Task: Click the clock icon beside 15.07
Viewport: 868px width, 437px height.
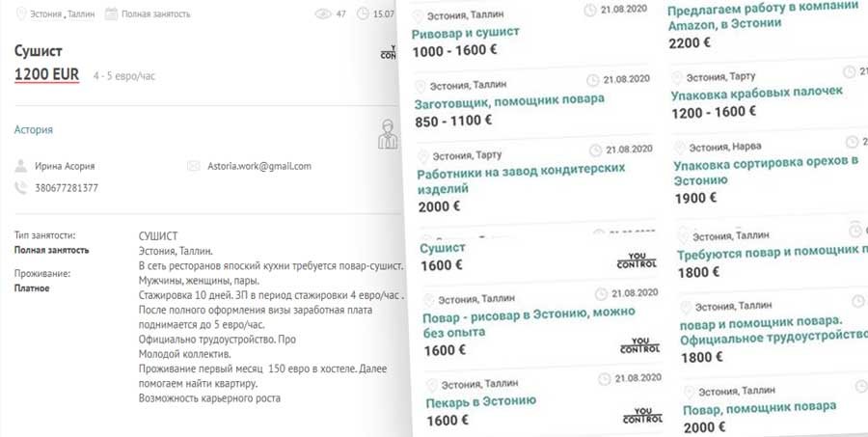Action: tap(363, 14)
